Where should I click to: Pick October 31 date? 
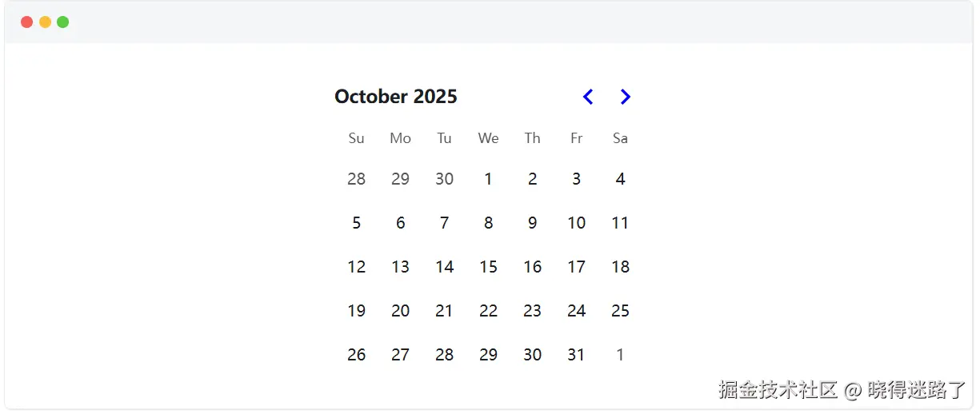[576, 355]
